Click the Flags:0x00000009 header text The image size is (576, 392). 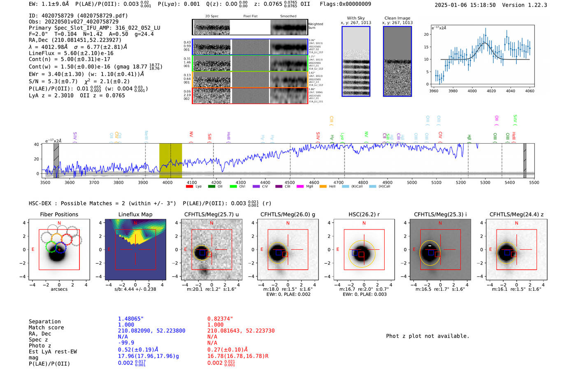[x=345, y=4]
